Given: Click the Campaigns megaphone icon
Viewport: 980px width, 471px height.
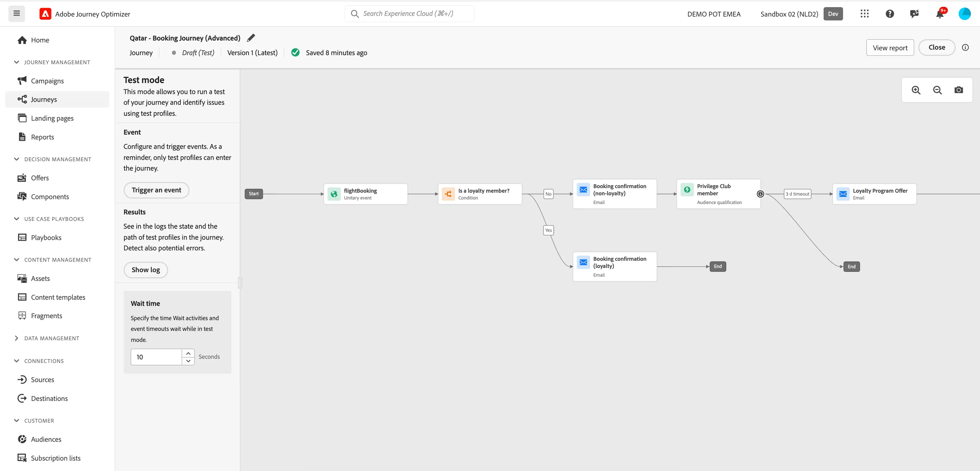Looking at the screenshot, I should [x=22, y=80].
